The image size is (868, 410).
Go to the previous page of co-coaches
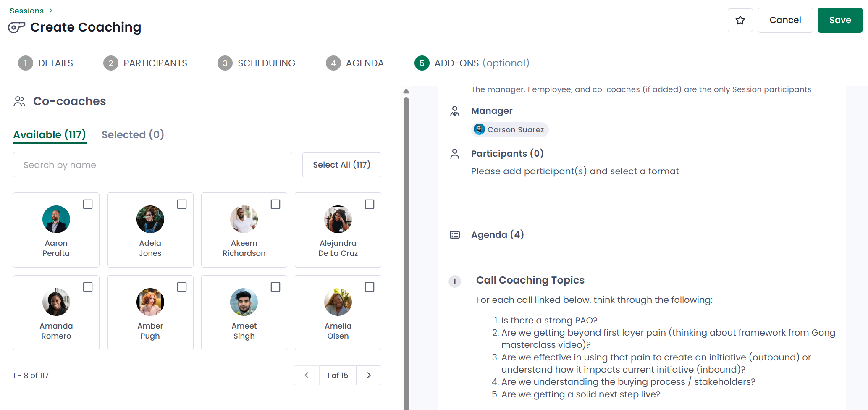click(307, 375)
